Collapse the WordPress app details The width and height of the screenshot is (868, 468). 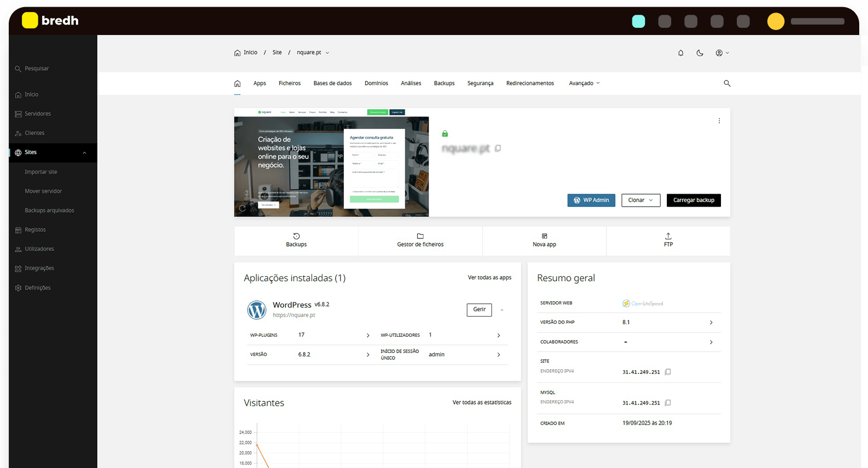click(502, 310)
